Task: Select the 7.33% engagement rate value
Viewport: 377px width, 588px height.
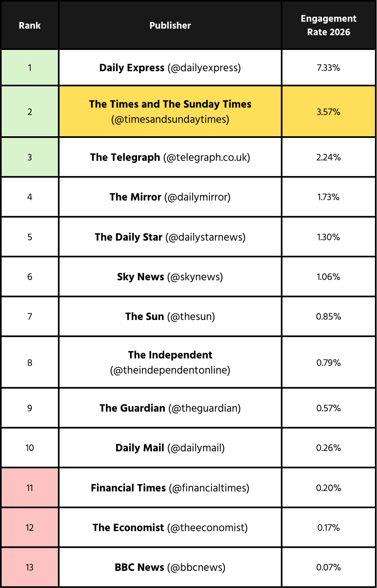Action: [328, 68]
